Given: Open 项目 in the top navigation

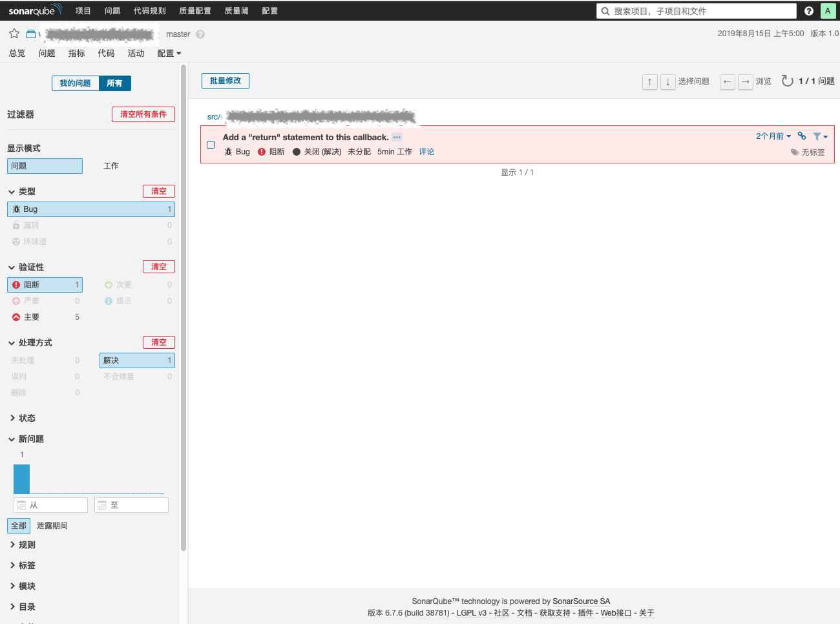Looking at the screenshot, I should (x=83, y=11).
